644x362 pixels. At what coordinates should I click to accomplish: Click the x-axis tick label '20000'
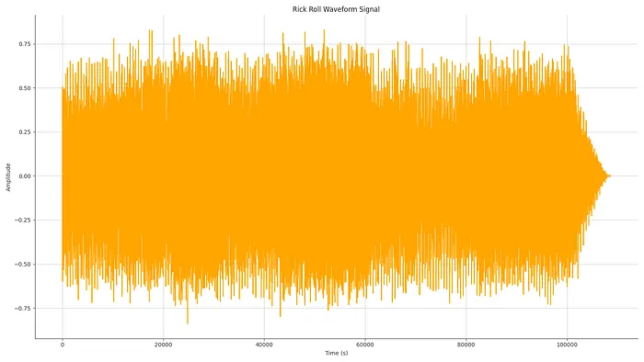(x=163, y=345)
